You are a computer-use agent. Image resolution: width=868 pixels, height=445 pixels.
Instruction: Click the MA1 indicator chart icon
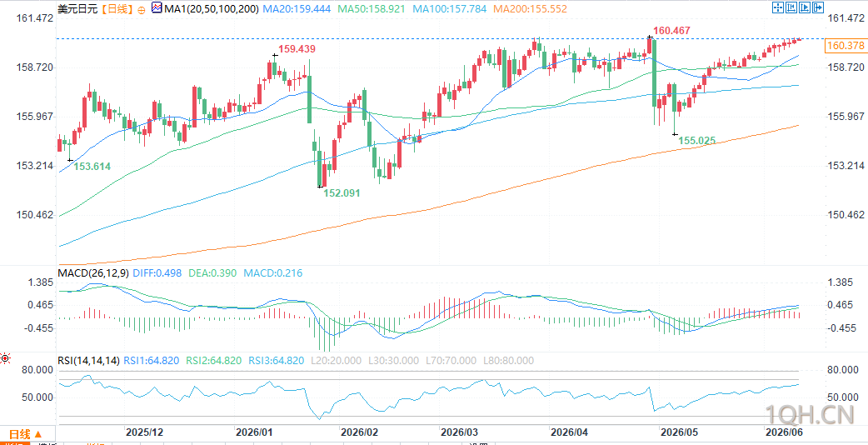pos(157,8)
